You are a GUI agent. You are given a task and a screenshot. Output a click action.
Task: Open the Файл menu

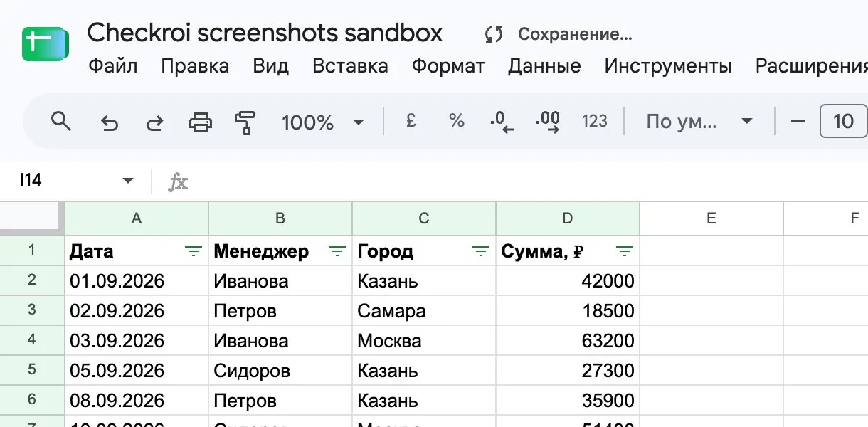point(112,67)
